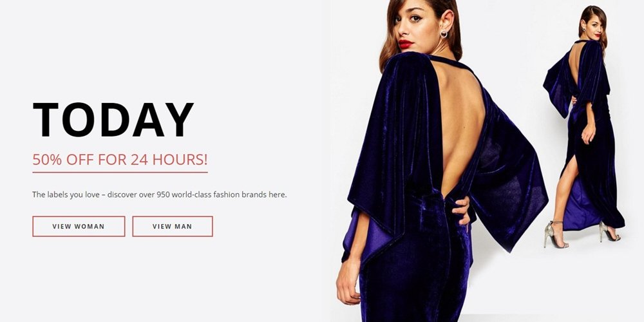Image resolution: width=644 pixels, height=322 pixels.
Task: Click the letter Y in the TODAY headline
Action: click(x=178, y=120)
